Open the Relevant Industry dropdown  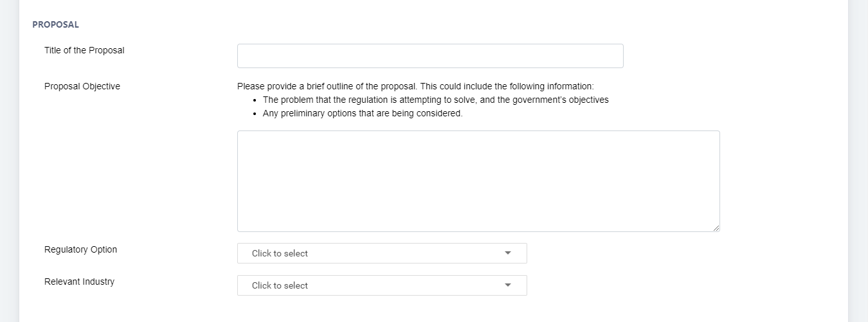pyautogui.click(x=382, y=285)
